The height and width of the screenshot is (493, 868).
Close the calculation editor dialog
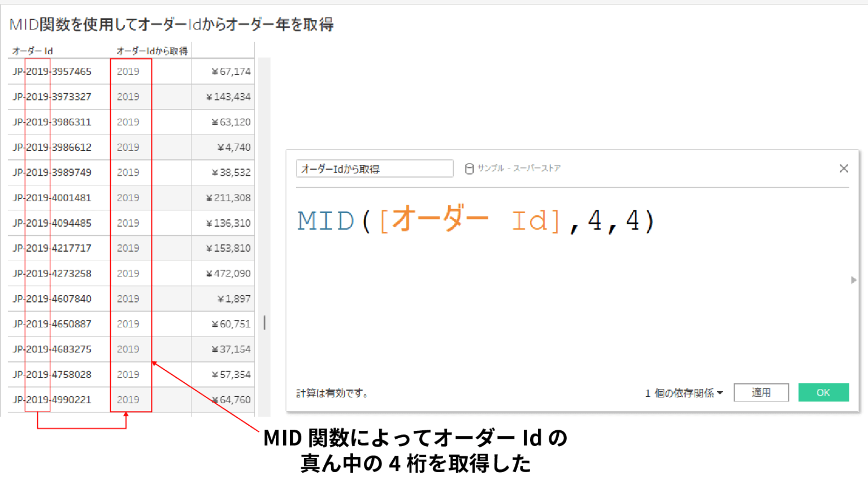pos(844,168)
